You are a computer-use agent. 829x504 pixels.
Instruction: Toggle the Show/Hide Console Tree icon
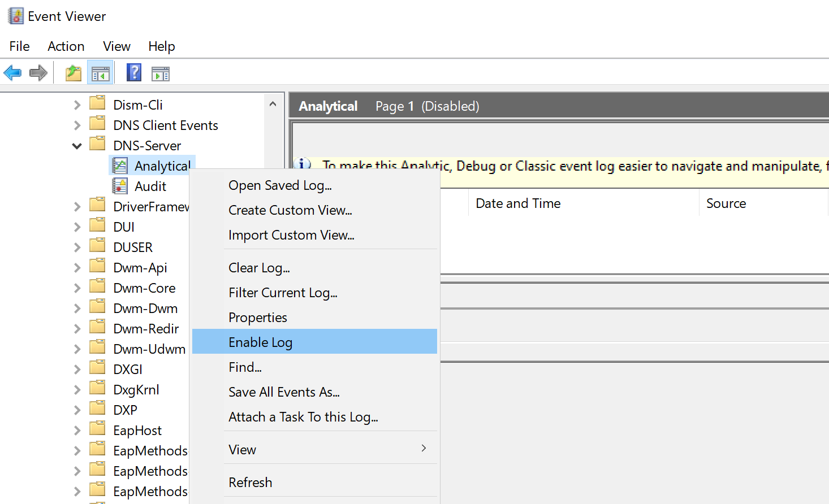point(100,73)
